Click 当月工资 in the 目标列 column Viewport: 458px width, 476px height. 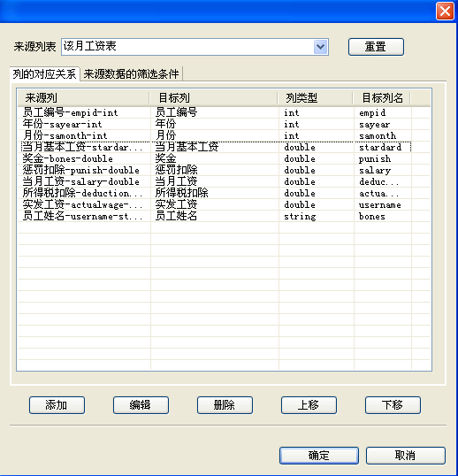pyautogui.click(x=176, y=182)
